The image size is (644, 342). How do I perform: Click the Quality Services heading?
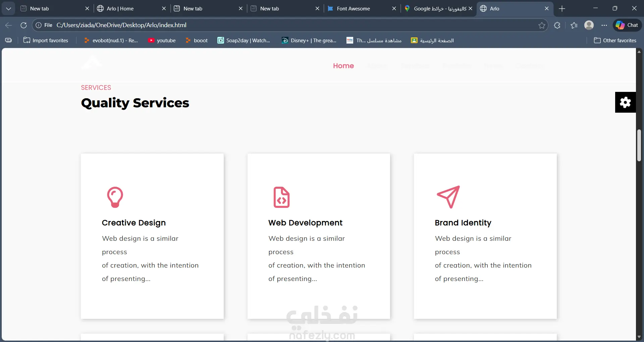click(x=135, y=103)
